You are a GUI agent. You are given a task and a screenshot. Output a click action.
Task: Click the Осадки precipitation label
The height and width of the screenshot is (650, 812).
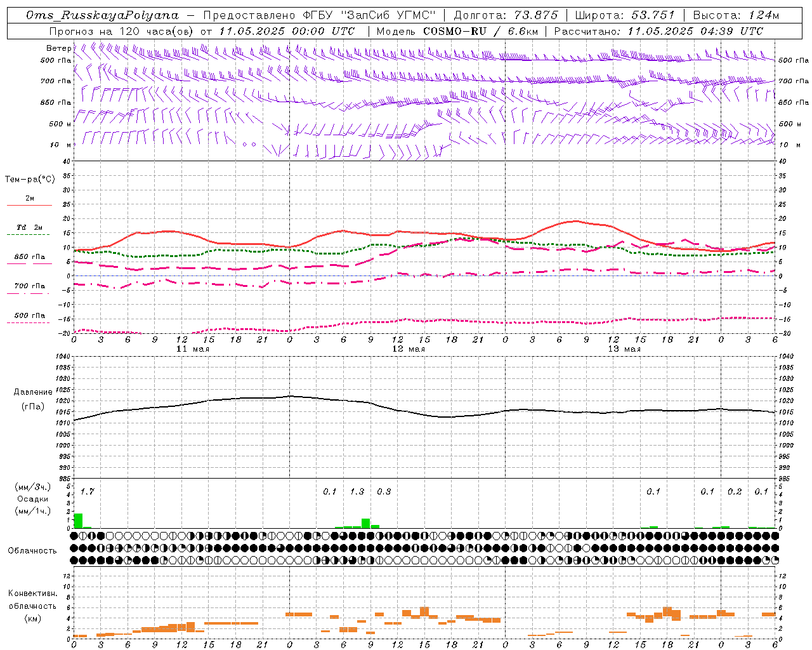click(x=33, y=499)
